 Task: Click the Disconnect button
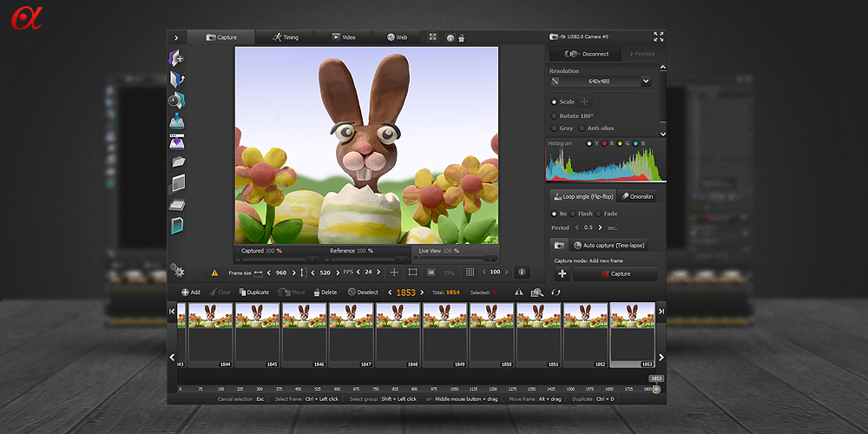tap(586, 54)
